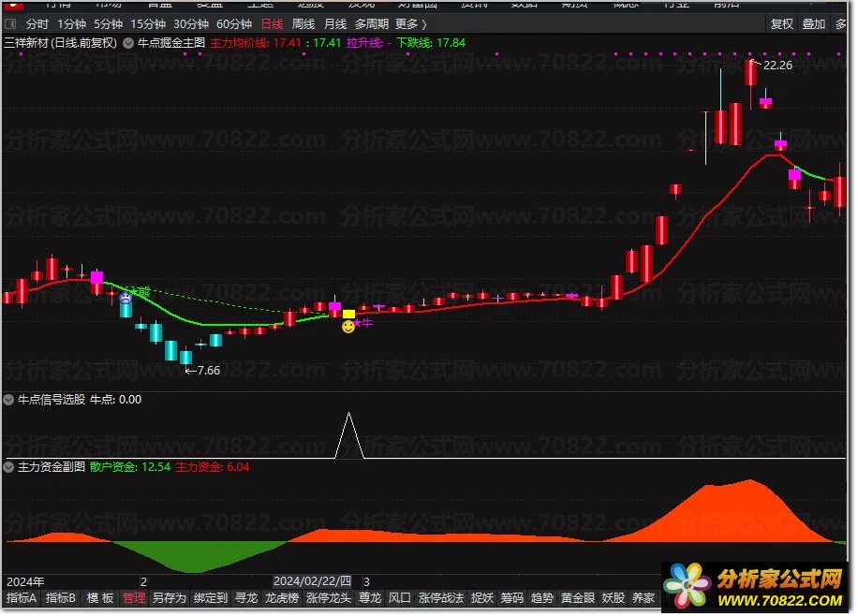Image resolution: width=858 pixels, height=616 pixels.
Task: Select the 龙虎榜 tab
Action: click(x=282, y=598)
